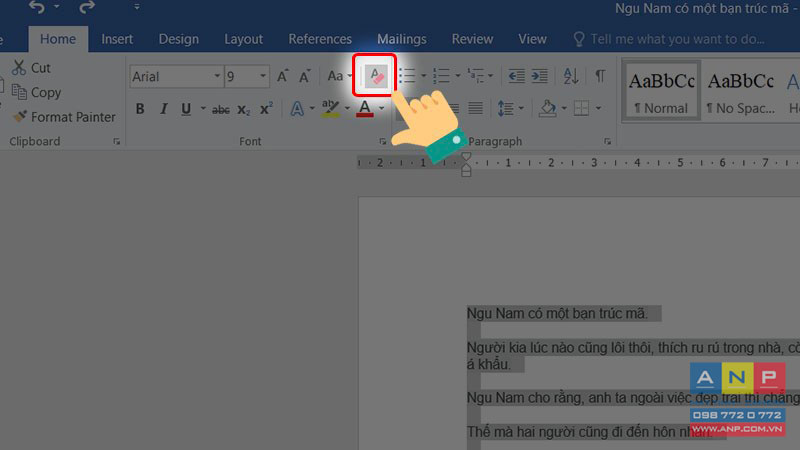Image resolution: width=800 pixels, height=450 pixels.
Task: Apply the text highlight color
Action: pos(331,108)
